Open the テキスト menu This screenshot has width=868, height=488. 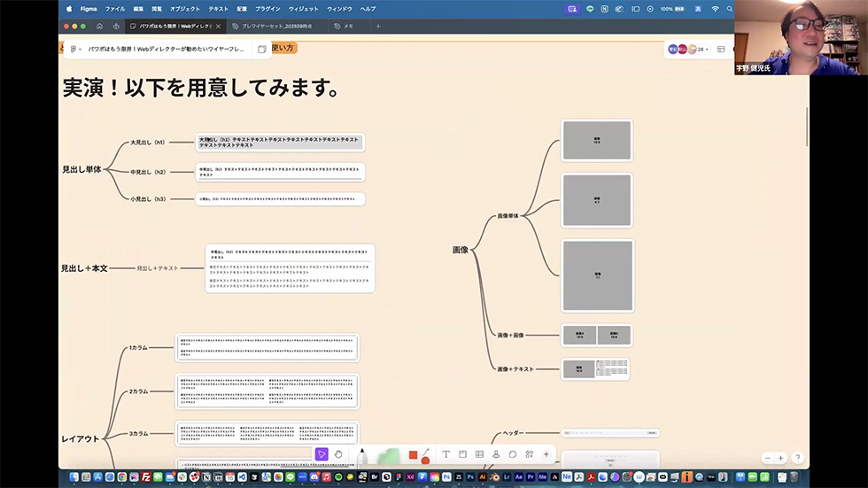click(218, 9)
